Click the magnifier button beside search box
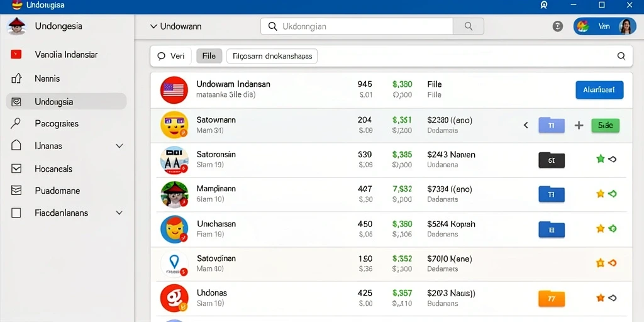 tap(468, 26)
